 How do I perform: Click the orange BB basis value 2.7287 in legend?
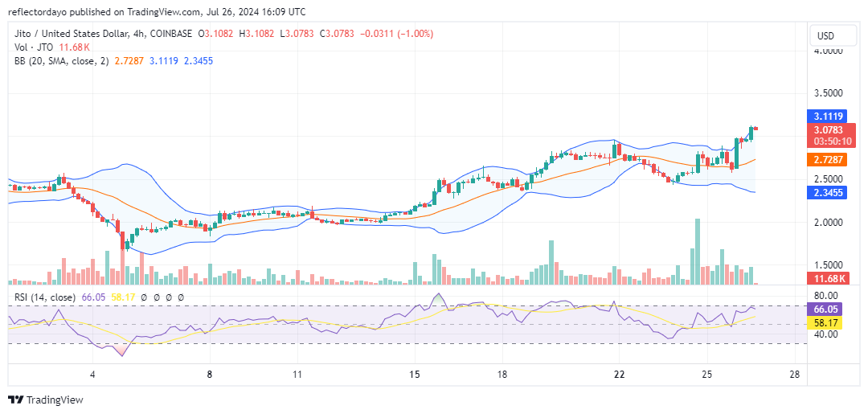pyautogui.click(x=129, y=60)
